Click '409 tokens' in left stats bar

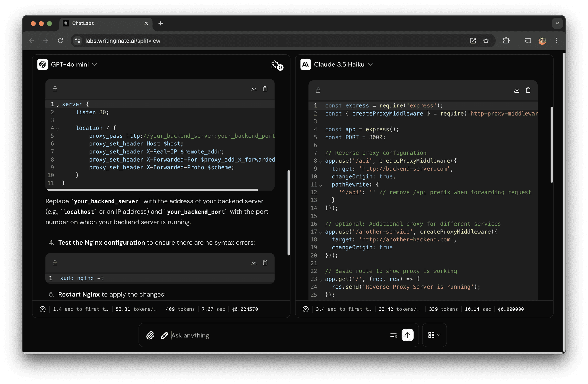[x=180, y=309]
